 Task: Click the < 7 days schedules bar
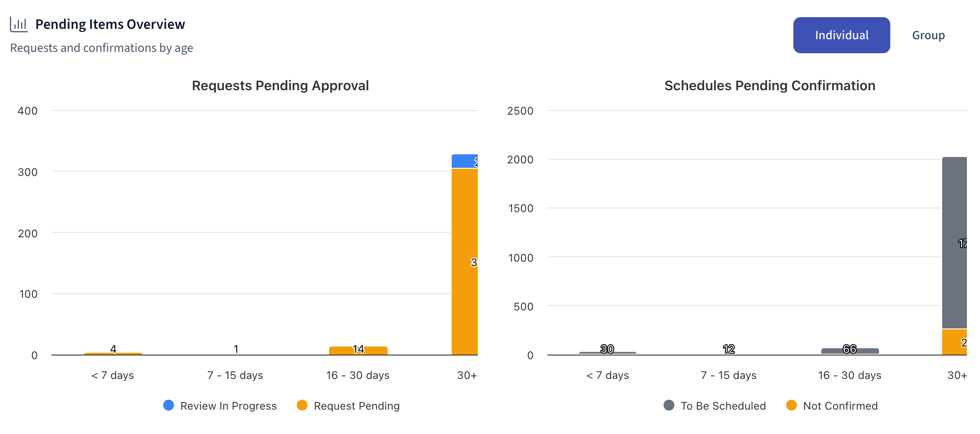(607, 353)
